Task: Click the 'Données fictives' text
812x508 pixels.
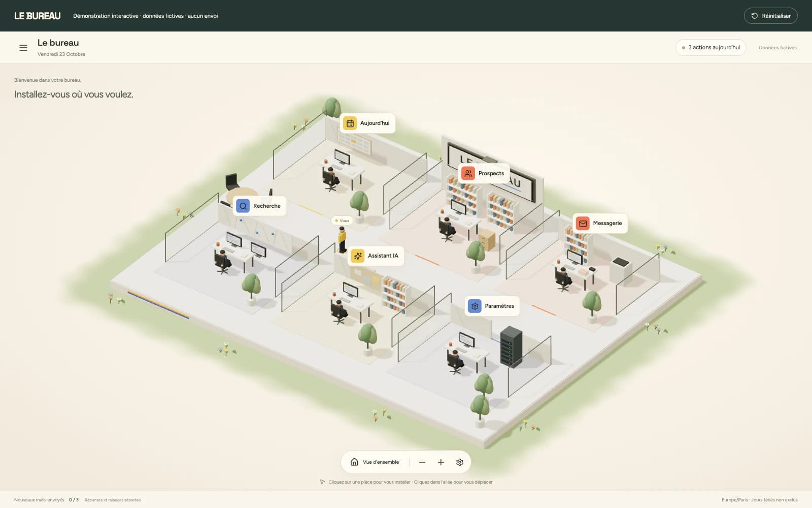Action: [777, 48]
